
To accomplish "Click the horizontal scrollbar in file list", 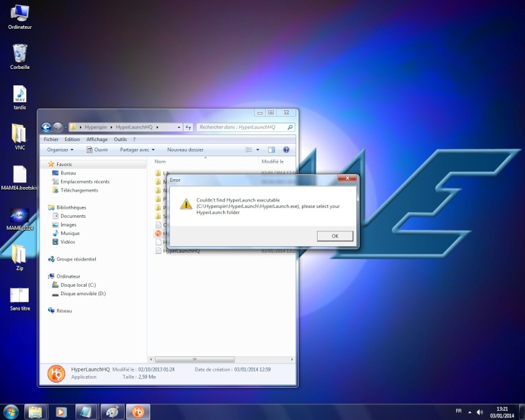I will (194, 360).
